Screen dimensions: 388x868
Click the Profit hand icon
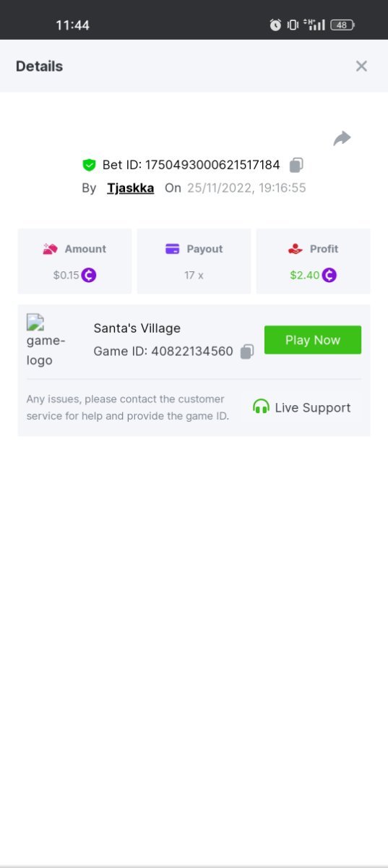(x=295, y=249)
